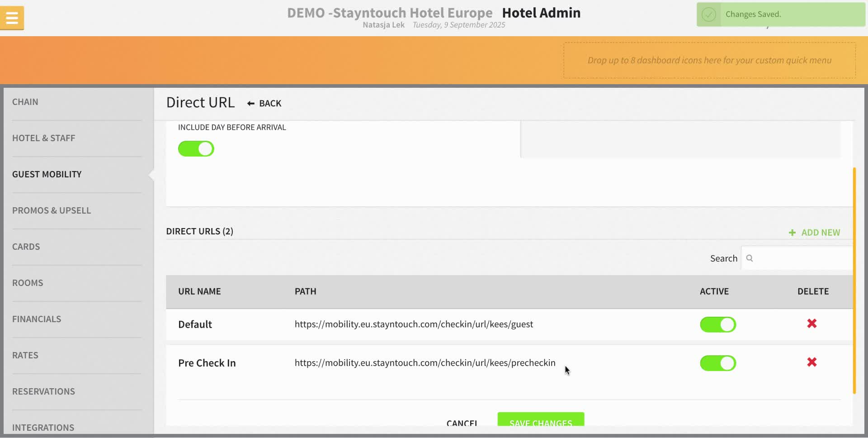This screenshot has height=438, width=868.
Task: Delete the Default URL with the red X
Action: pyautogui.click(x=812, y=324)
